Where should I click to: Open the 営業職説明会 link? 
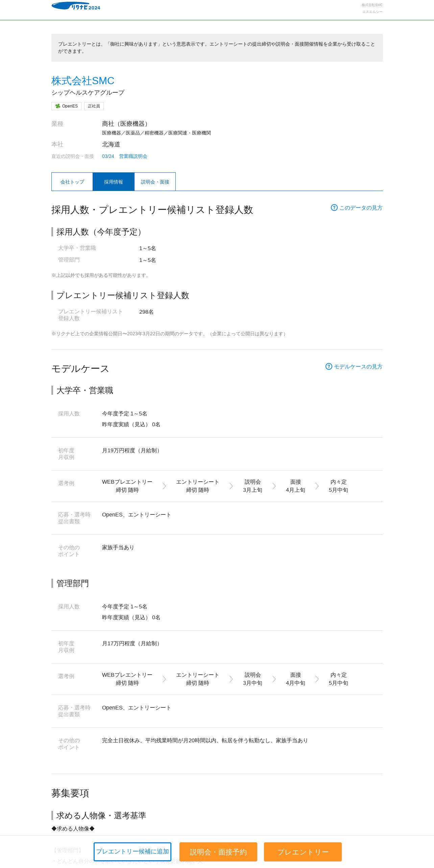pos(133,156)
